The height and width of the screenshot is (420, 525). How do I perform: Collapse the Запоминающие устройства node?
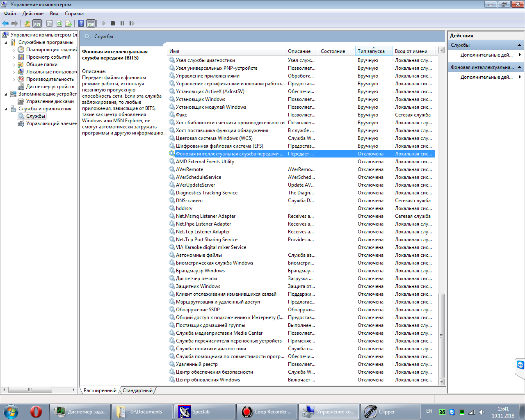[x=6, y=94]
